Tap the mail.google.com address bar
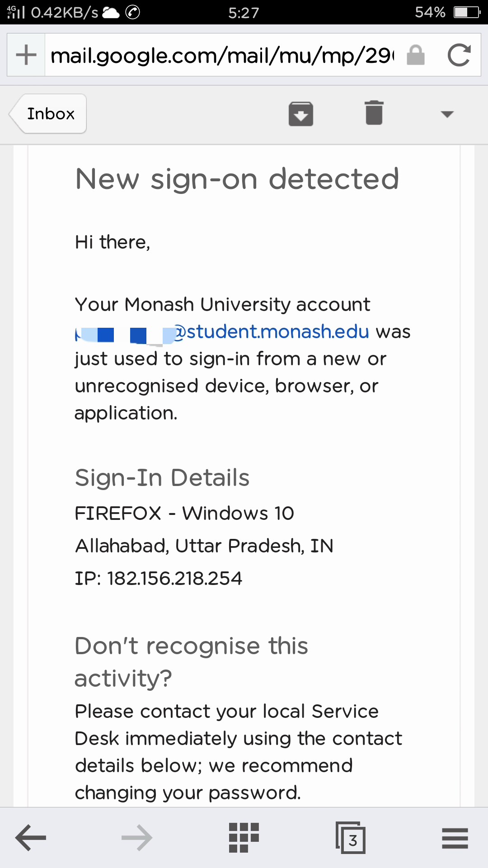This screenshot has height=868, width=488. 221,55
